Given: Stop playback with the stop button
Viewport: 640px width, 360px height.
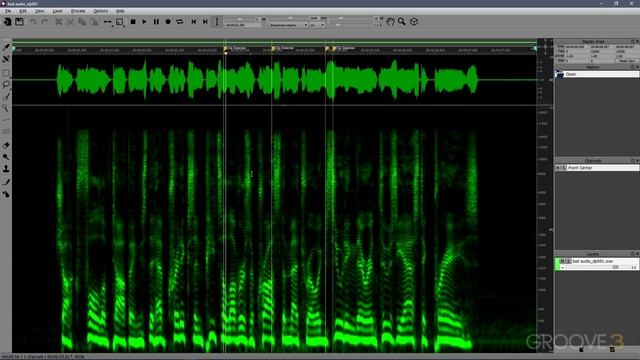Looking at the screenshot, I should [x=133, y=22].
